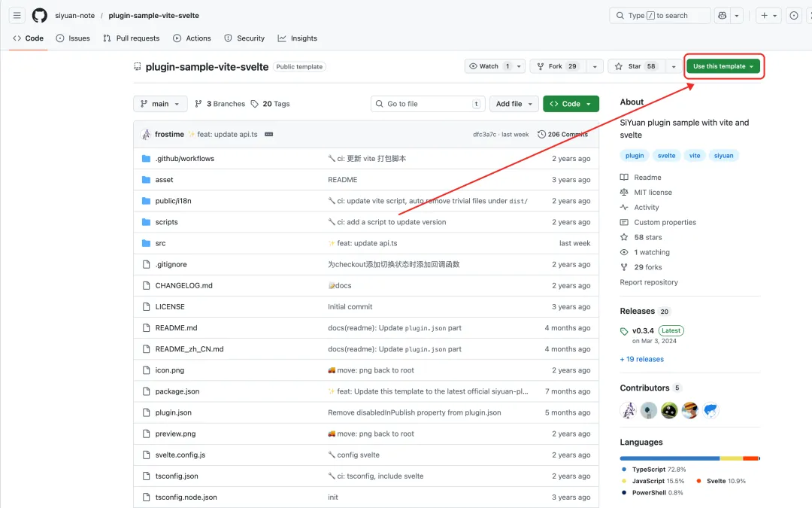812x508 pixels.
Task: Click the Svelte orange language bar segment
Action: 750,458
